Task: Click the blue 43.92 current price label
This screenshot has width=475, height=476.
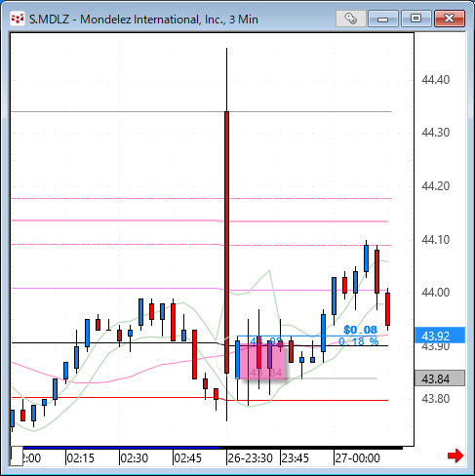Action: point(440,336)
